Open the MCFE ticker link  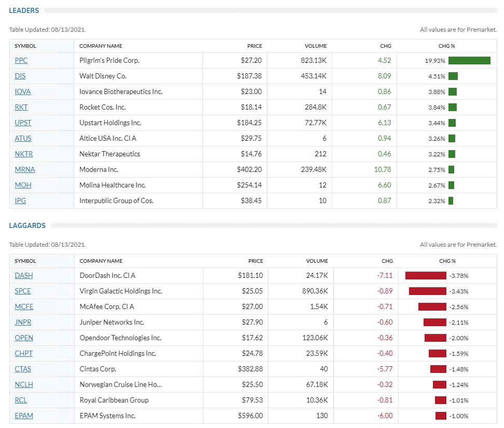24,307
